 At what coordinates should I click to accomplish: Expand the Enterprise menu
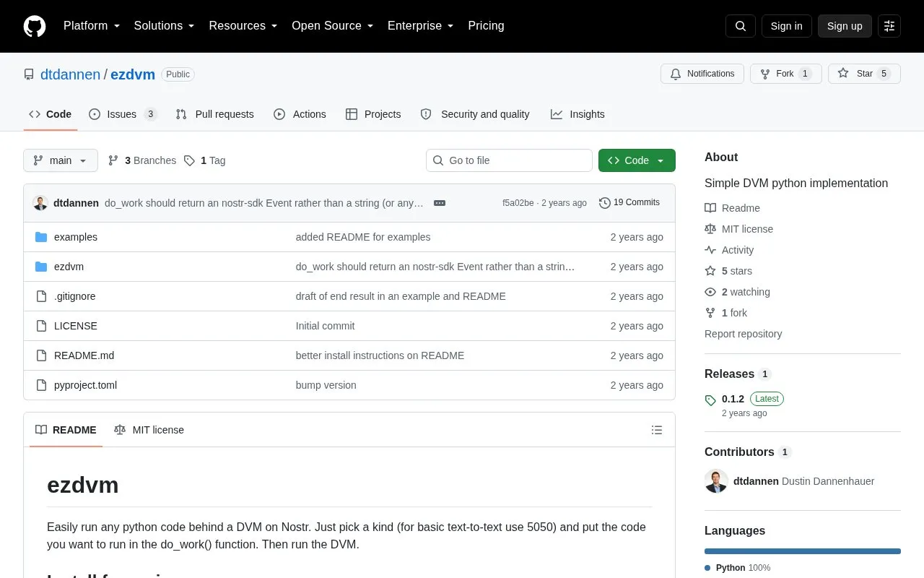(x=421, y=26)
